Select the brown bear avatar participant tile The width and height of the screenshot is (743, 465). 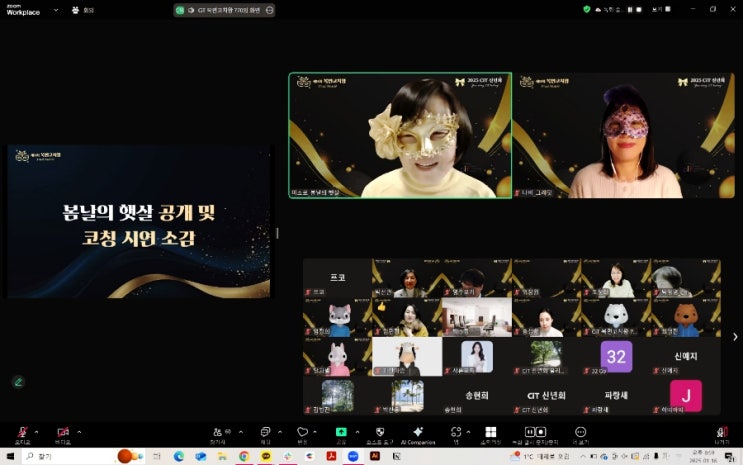pos(686,317)
